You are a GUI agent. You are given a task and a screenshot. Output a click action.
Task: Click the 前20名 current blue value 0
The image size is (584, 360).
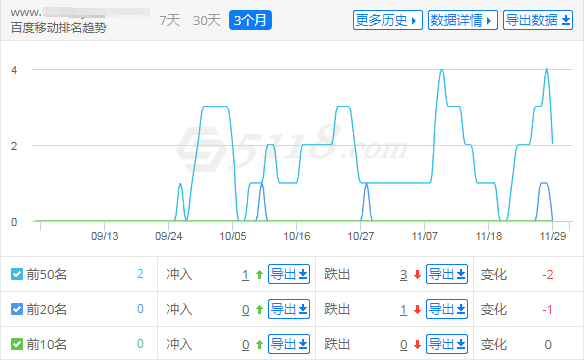pos(140,309)
